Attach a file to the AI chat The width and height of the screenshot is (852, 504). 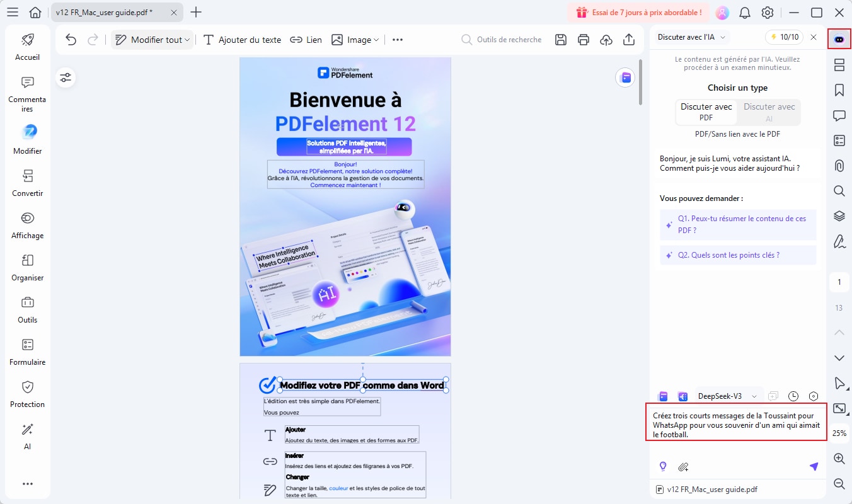[683, 467]
